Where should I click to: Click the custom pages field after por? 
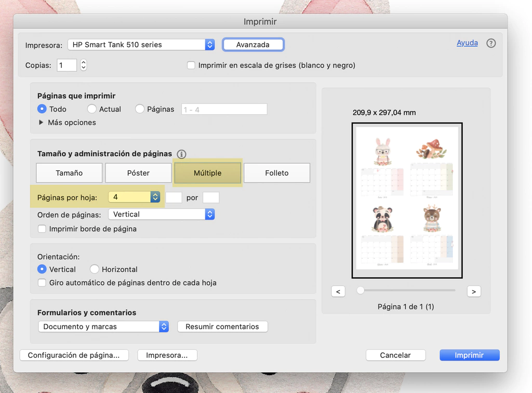[x=211, y=197]
